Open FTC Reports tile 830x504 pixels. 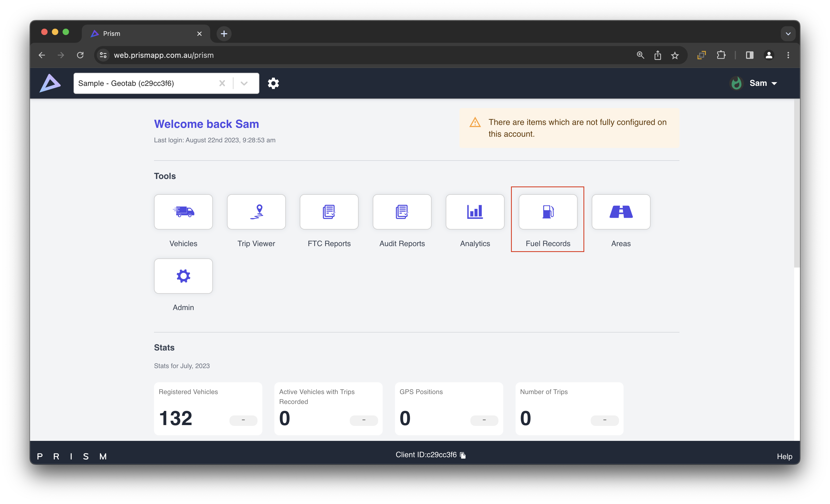(x=329, y=212)
